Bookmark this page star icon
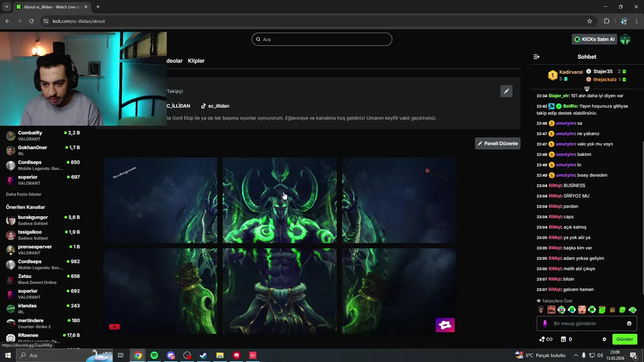Image resolution: width=644 pixels, height=362 pixels. tap(590, 21)
